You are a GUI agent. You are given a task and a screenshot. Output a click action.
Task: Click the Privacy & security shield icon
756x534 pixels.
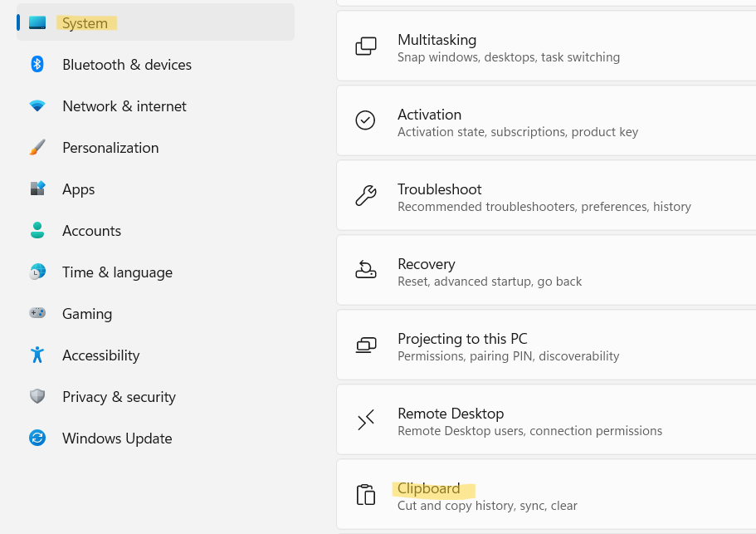click(37, 397)
